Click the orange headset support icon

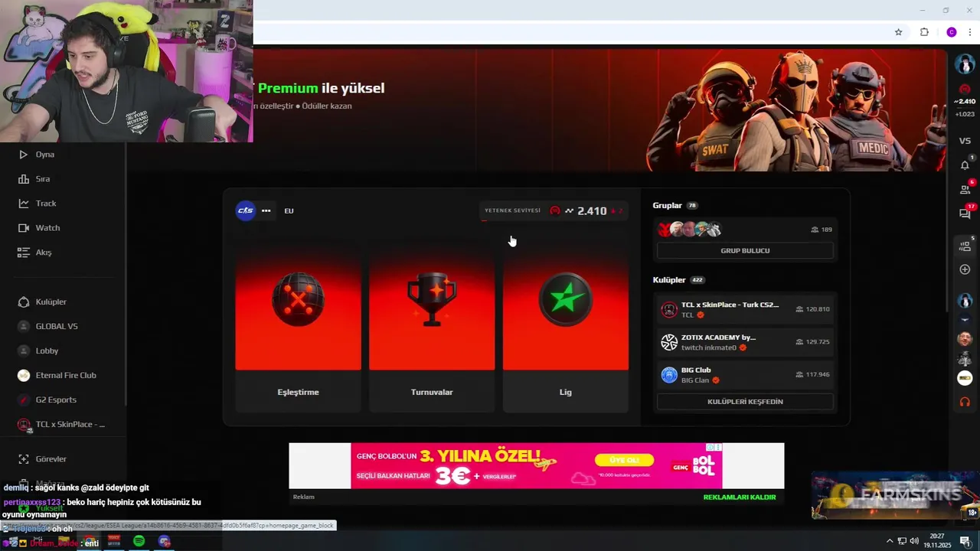(965, 402)
